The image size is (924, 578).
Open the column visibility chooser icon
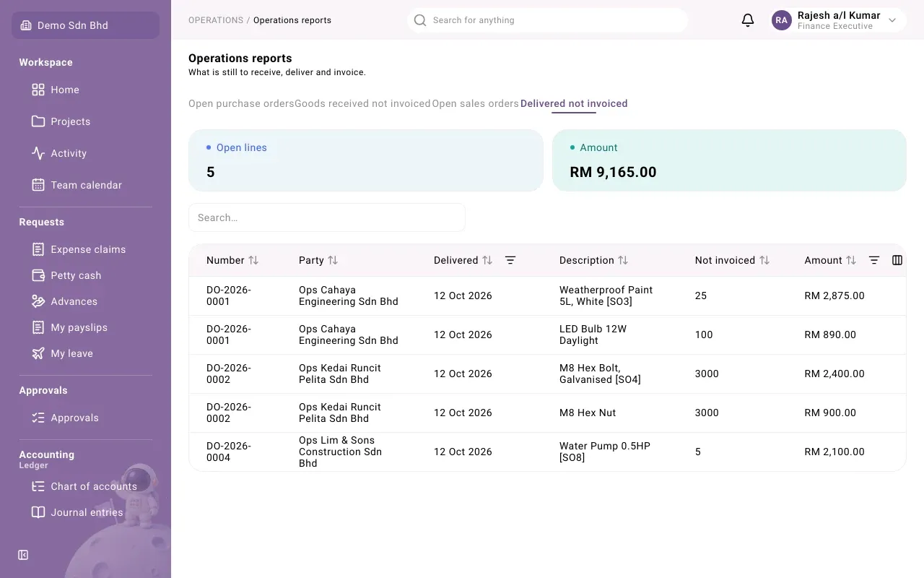pyautogui.click(x=897, y=260)
